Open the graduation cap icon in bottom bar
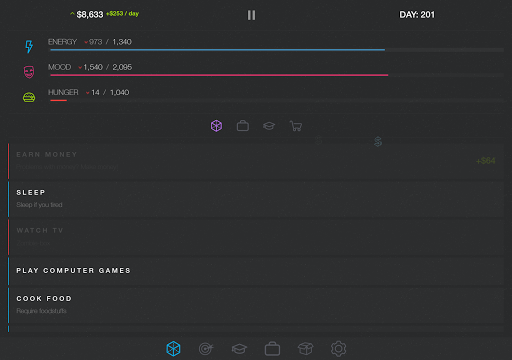The height and width of the screenshot is (360, 512). pos(239,349)
